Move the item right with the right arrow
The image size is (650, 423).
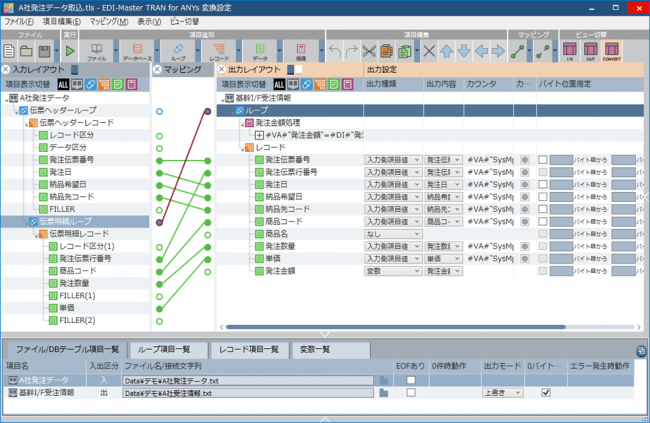click(498, 51)
